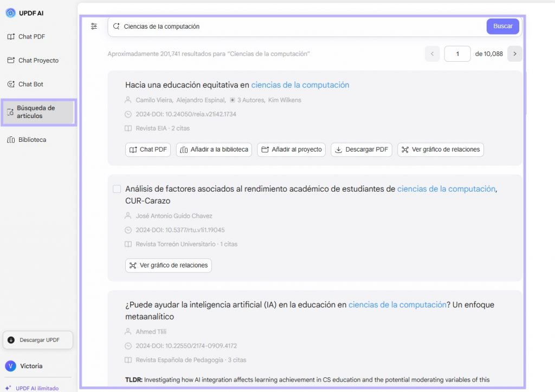Click the sparkle icon beside UPDF AI ilimitado
Viewport: 555px width, 392px height.
pyautogui.click(x=8, y=388)
